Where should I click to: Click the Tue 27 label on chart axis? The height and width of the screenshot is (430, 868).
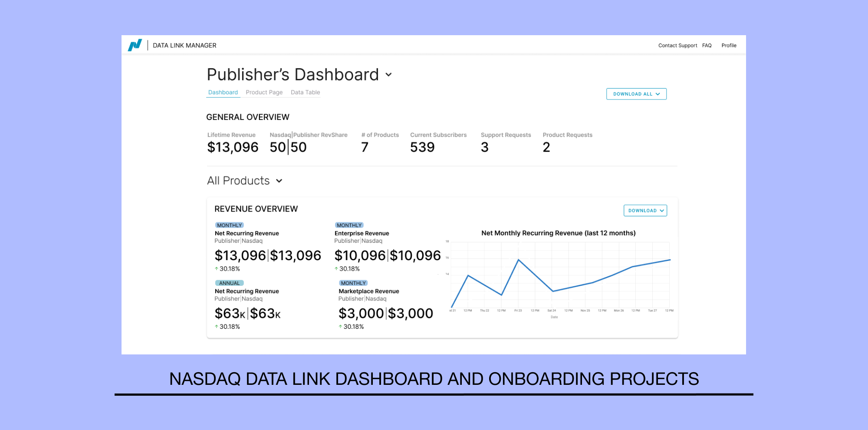[x=652, y=311]
